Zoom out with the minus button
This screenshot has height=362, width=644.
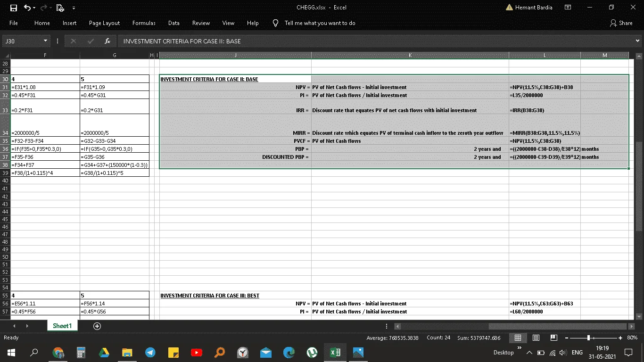pos(567,337)
